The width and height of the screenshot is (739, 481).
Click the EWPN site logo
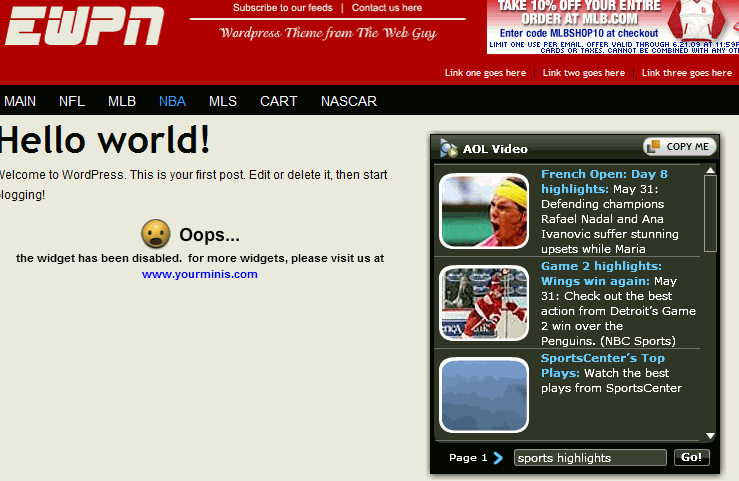(84, 26)
